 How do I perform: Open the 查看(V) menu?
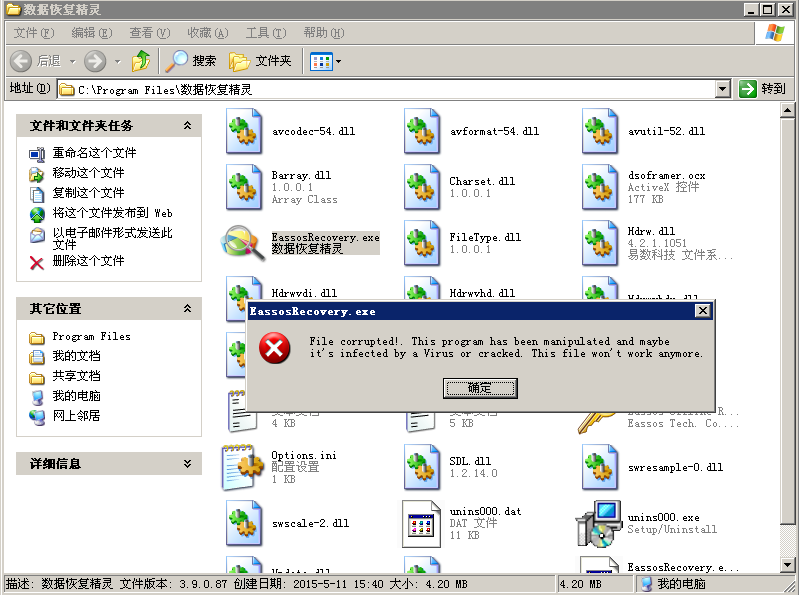(x=150, y=33)
